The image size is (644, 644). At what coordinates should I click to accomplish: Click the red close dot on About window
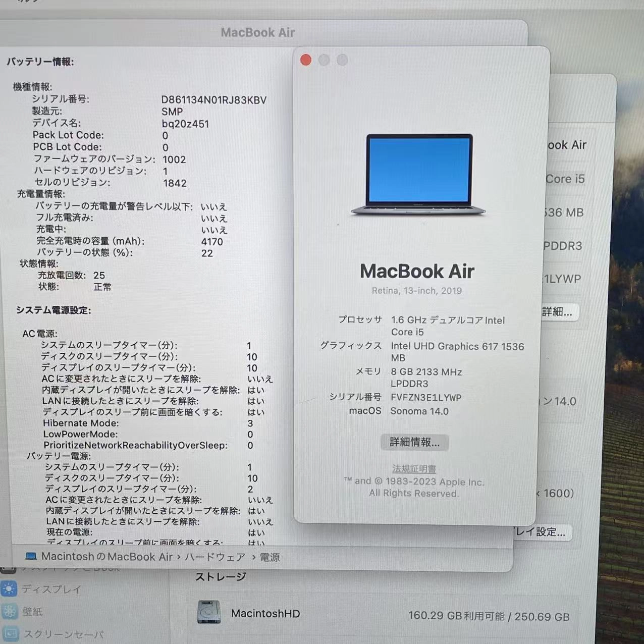coord(305,60)
